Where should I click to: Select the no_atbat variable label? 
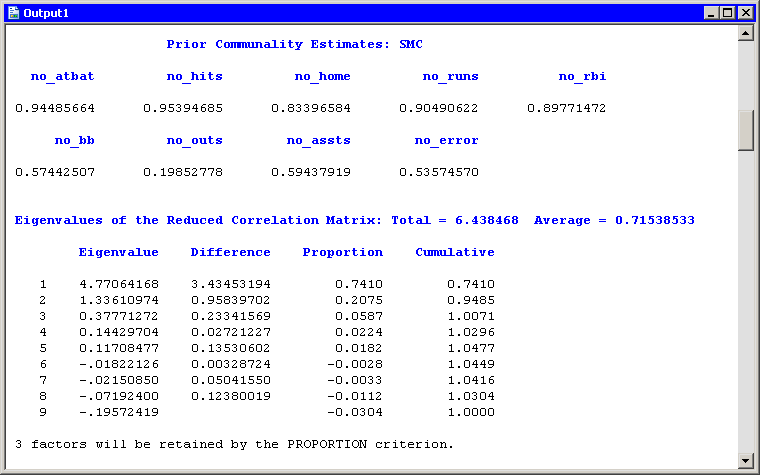(63, 77)
